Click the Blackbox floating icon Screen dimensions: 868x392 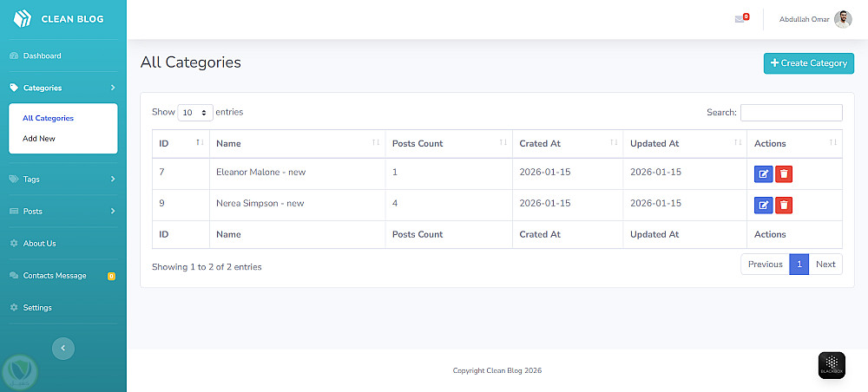tap(832, 364)
